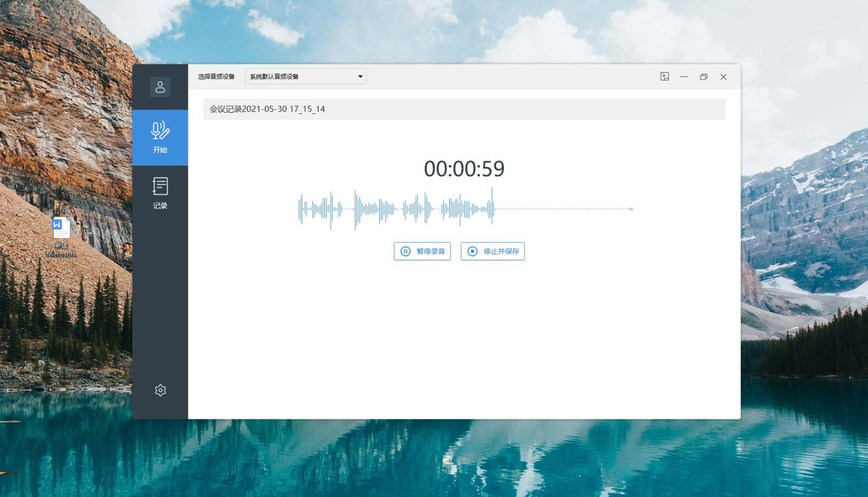
Task: Open settings via the gear icon
Action: (160, 390)
